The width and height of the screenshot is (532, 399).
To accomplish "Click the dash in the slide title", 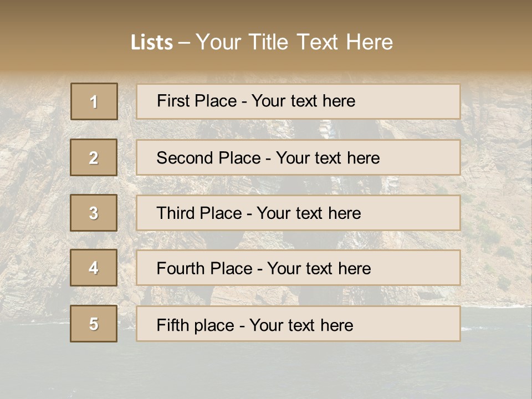I will (184, 43).
